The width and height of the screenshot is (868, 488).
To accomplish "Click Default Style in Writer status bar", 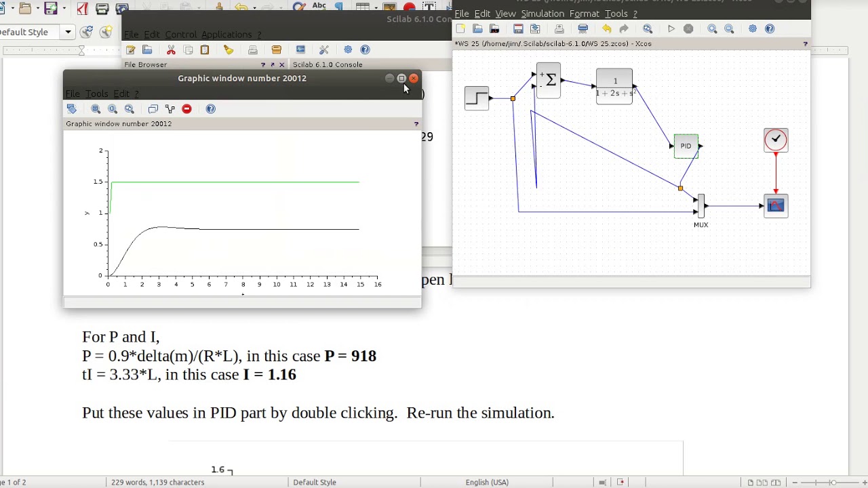I will [x=315, y=483].
